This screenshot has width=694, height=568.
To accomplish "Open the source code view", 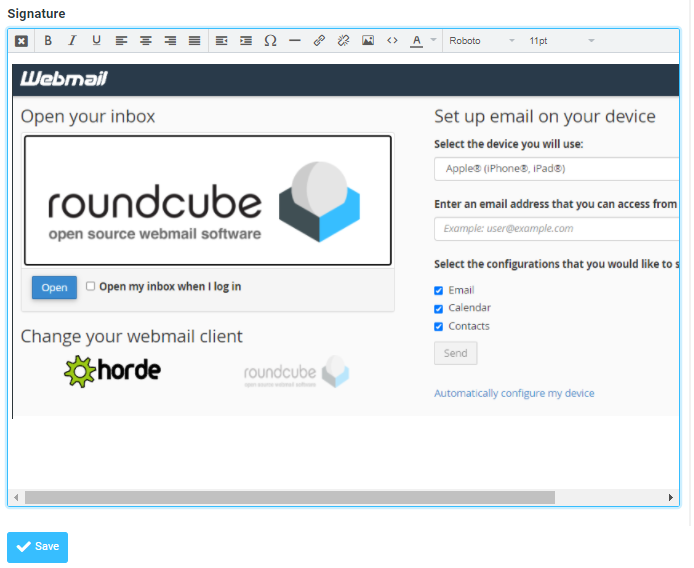I will point(392,41).
